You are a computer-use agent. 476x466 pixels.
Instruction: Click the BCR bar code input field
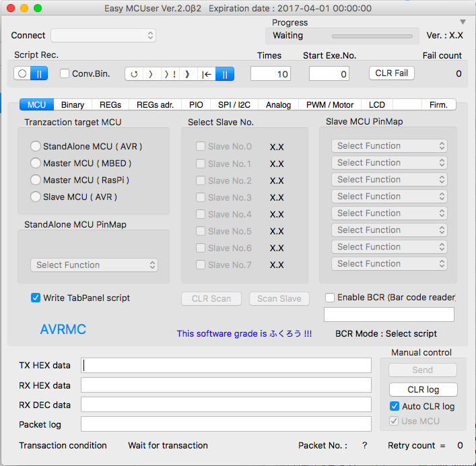click(389, 314)
